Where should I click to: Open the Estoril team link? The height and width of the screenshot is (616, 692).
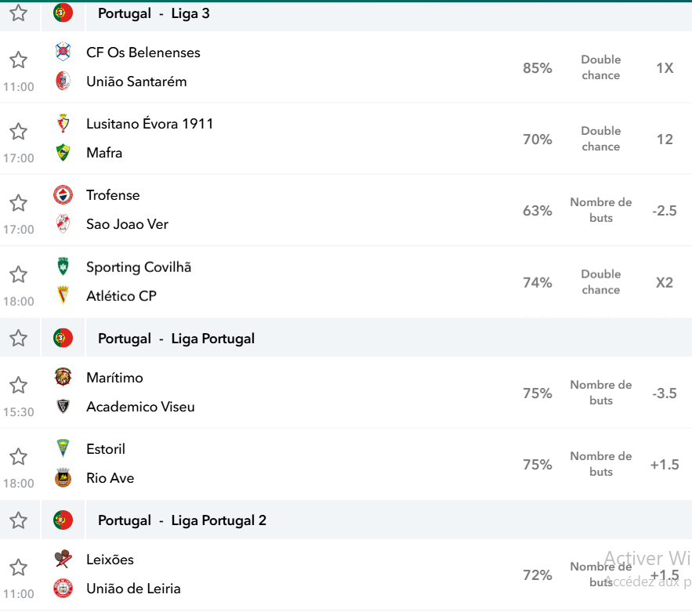pos(106,449)
